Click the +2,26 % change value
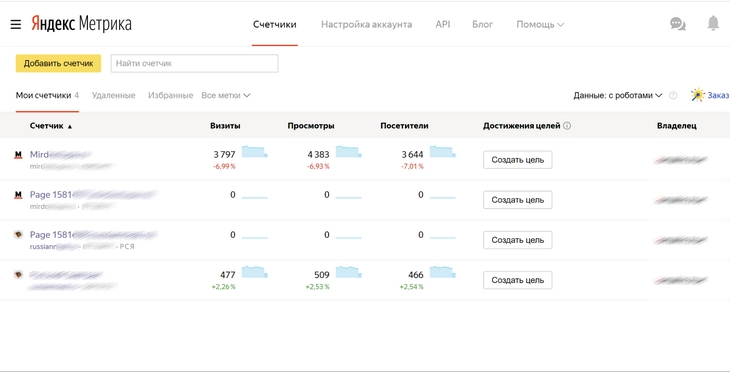The width and height of the screenshot is (730, 372). coord(223,287)
